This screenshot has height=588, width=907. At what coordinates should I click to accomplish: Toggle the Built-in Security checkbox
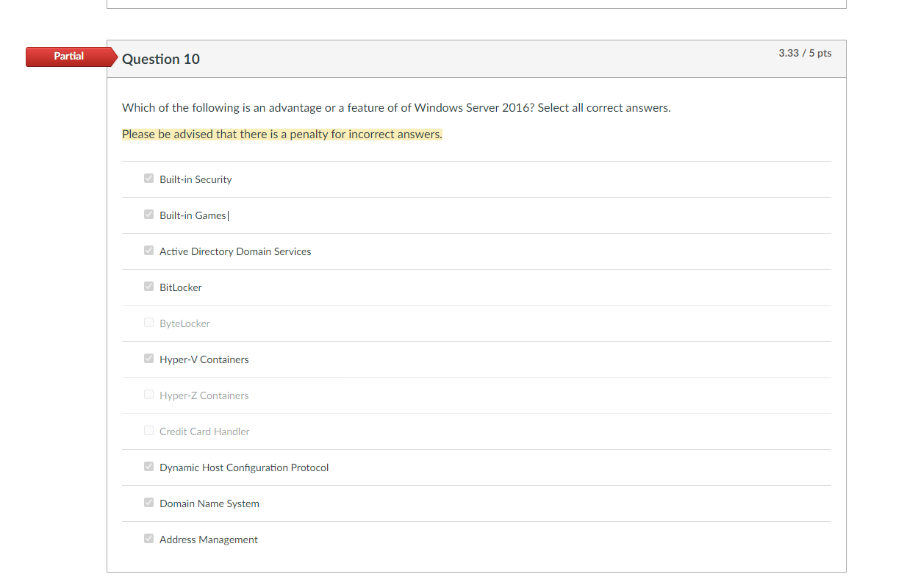coord(148,179)
